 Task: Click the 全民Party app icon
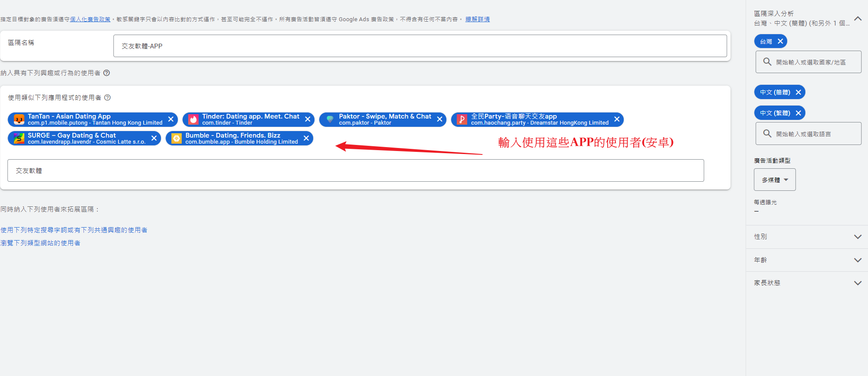[x=462, y=119]
